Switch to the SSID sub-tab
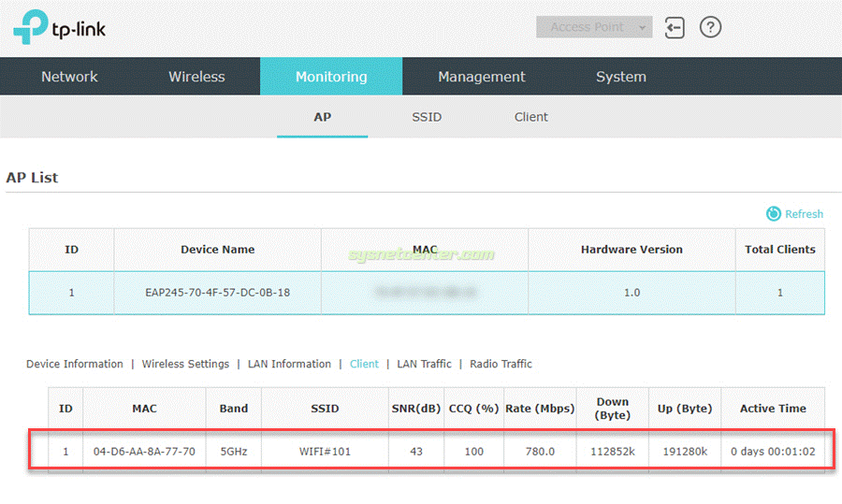The image size is (842, 504). point(427,117)
